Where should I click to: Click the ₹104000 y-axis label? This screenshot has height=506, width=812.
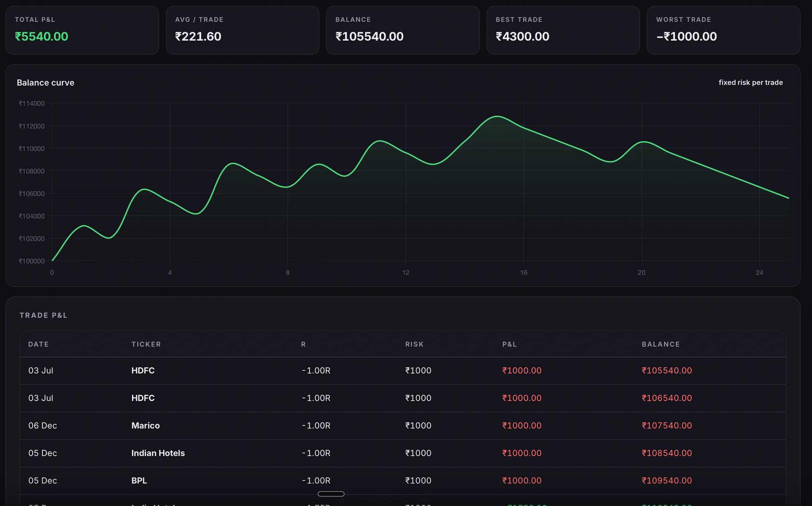click(32, 216)
